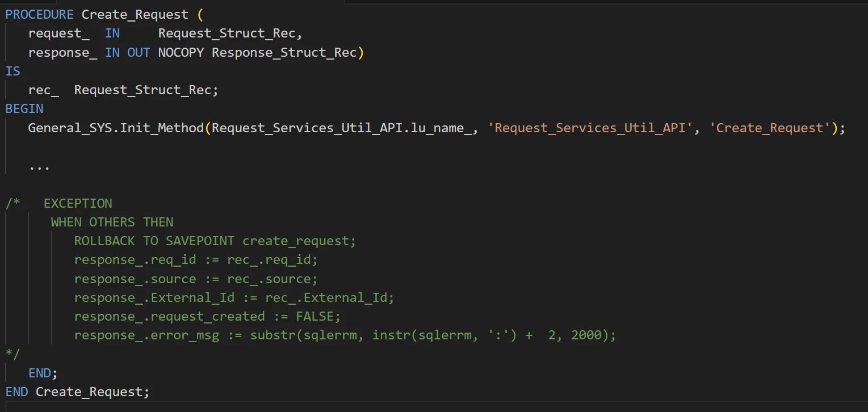
Task: Click the PROCEDURE keyword
Action: click(40, 14)
